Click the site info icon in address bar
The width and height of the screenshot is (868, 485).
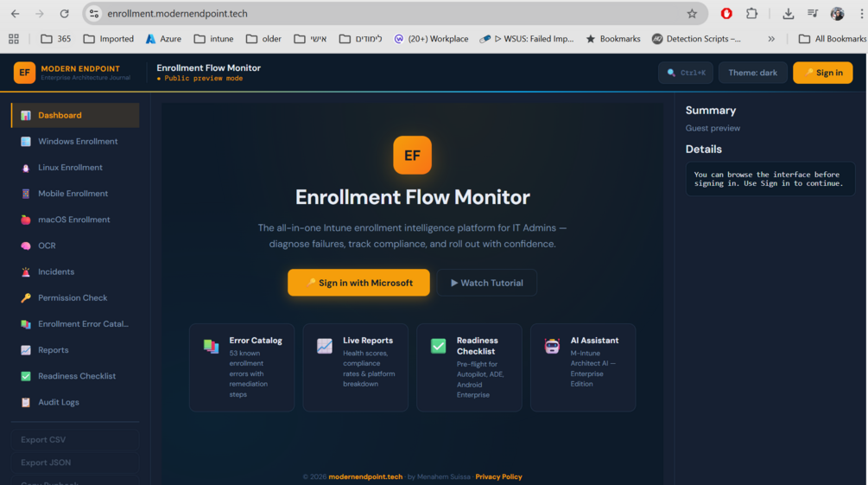point(94,14)
